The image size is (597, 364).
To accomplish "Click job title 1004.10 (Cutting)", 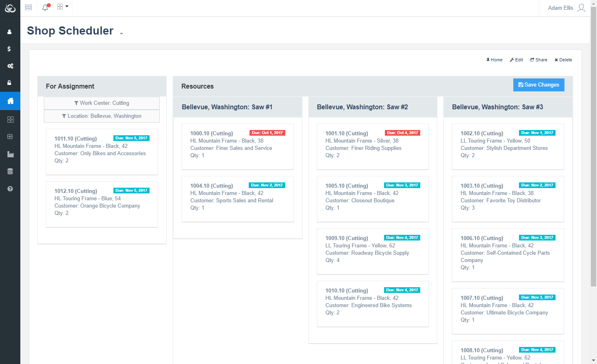I will (x=212, y=186).
